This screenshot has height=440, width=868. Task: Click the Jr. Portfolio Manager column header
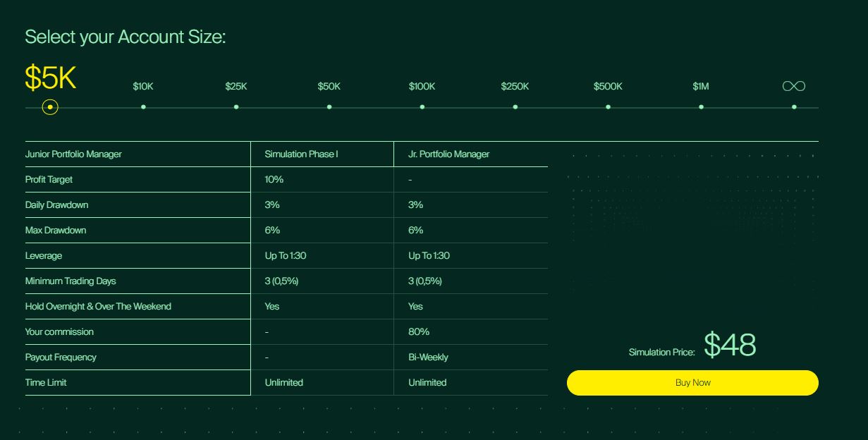448,154
